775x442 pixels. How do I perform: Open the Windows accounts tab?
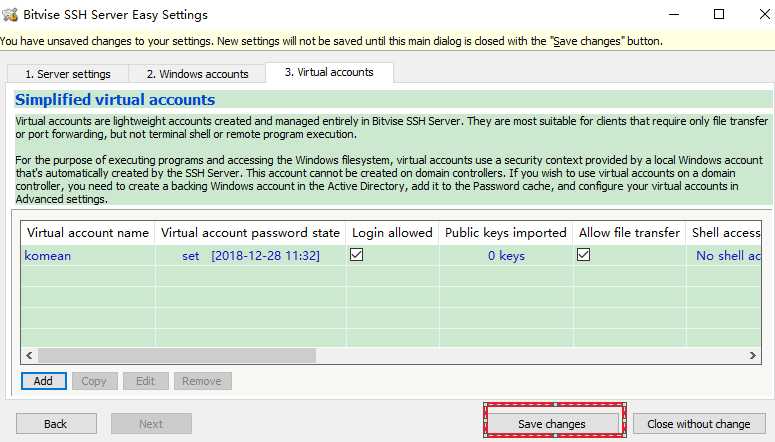pyautogui.click(x=197, y=74)
